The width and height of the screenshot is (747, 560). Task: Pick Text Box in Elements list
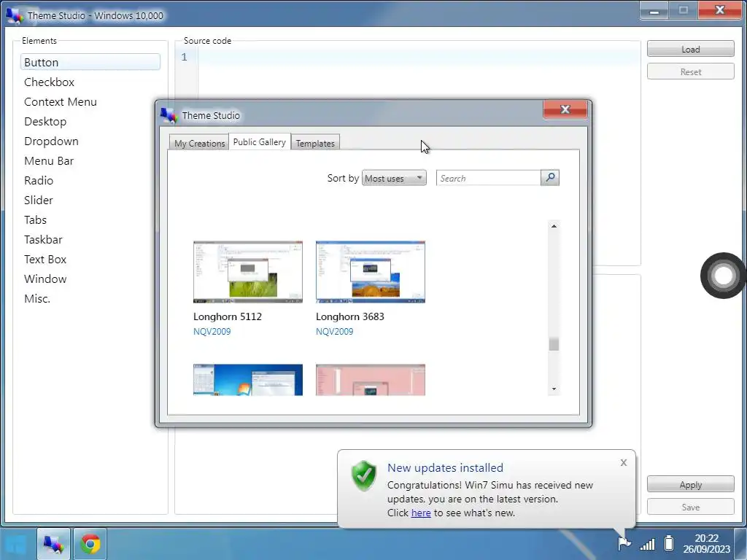90,259
